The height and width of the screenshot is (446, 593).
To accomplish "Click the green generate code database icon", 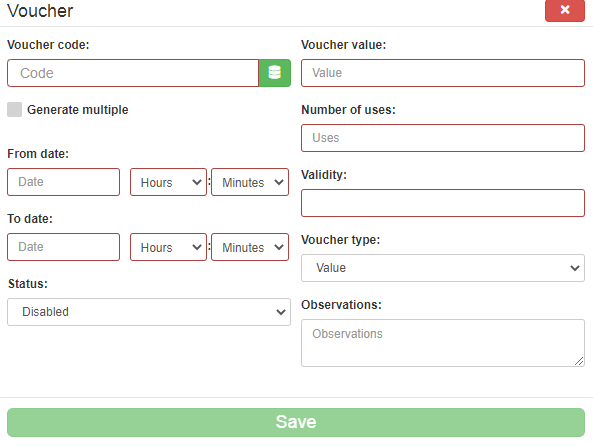I will pos(275,73).
